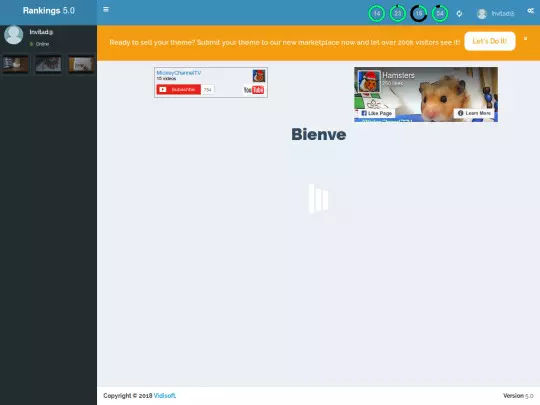Viewport: 540px width, 405px height.
Task: Click the Let's Do It! button
Action: tap(490, 41)
